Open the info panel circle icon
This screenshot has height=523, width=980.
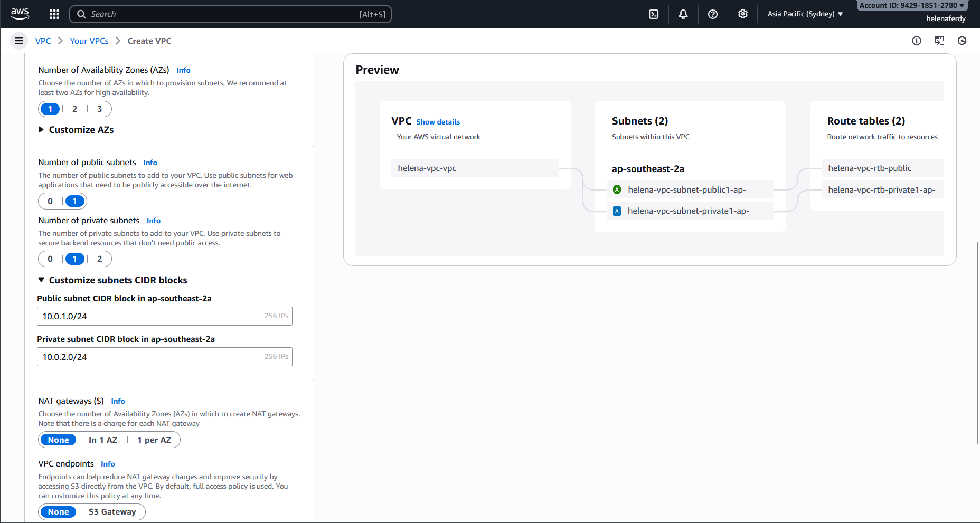[917, 41]
